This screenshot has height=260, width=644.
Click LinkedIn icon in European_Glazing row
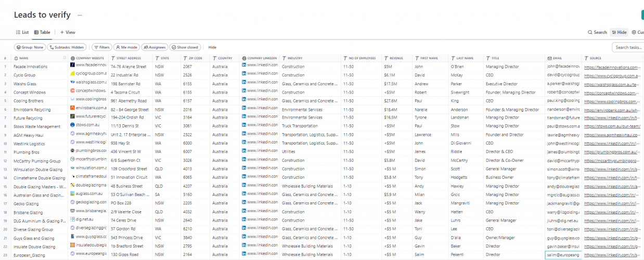pos(244,254)
